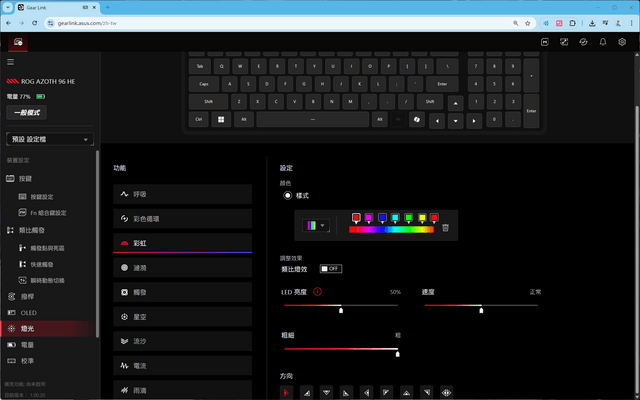Open Chrome extensions puzzle icon

572,23
